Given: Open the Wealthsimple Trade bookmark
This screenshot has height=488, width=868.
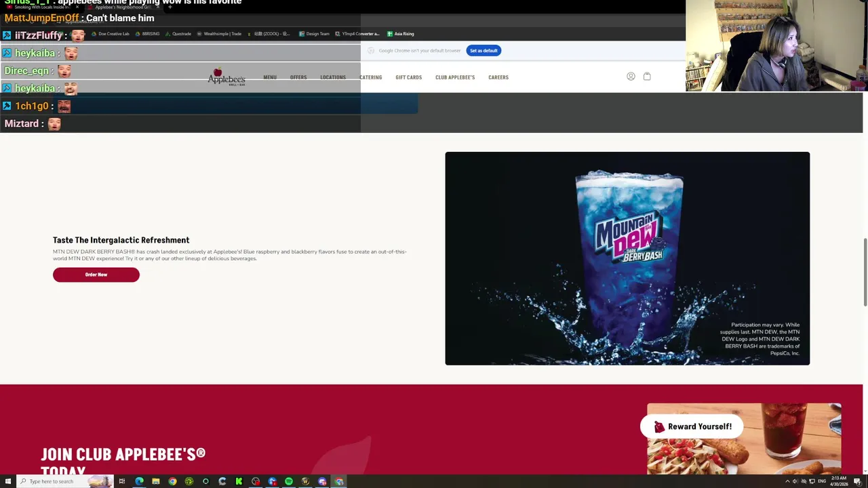Looking at the screenshot, I should tap(219, 34).
